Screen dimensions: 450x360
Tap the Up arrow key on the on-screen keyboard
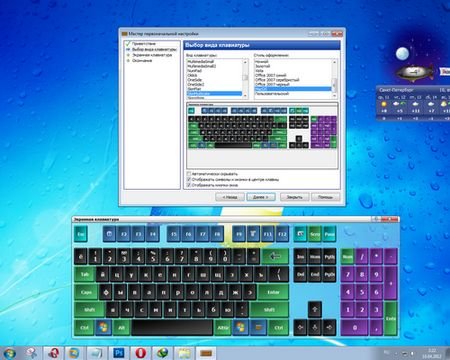[315, 310]
